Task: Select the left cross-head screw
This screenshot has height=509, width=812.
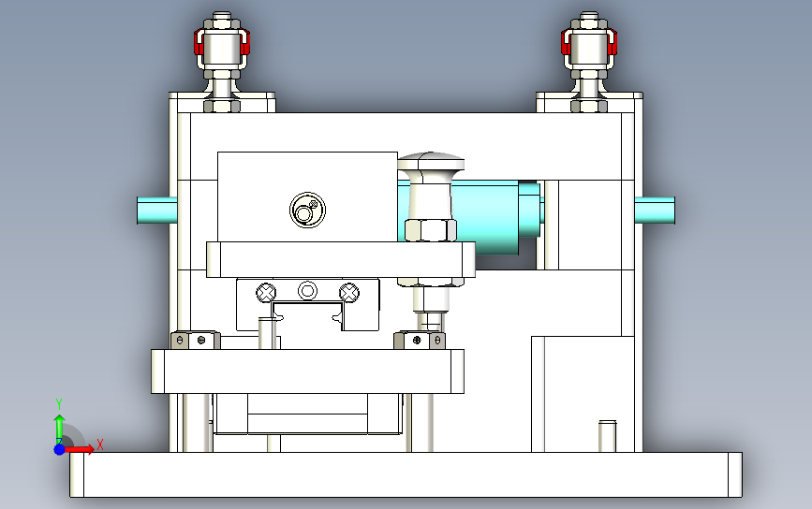Action: (266, 293)
